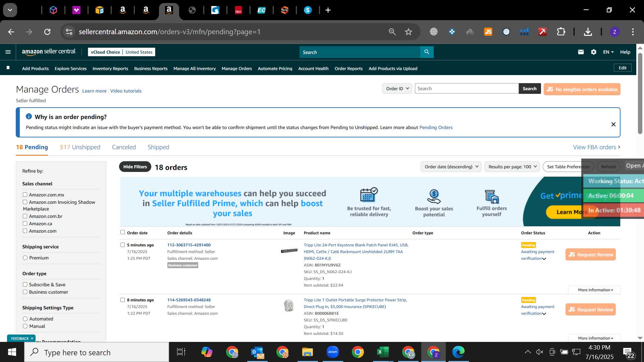The width and height of the screenshot is (644, 362).
Task: Open the browser extensions puzzle icon
Action: coord(561,32)
